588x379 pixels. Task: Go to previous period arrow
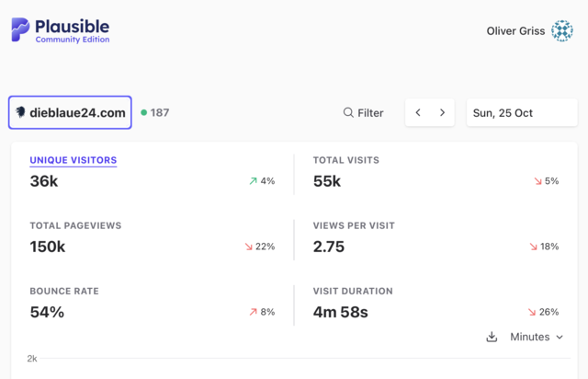pyautogui.click(x=418, y=112)
